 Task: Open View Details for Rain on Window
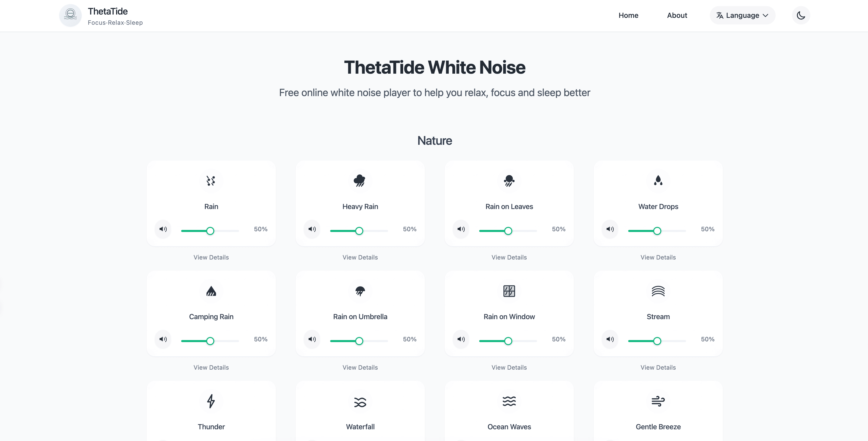(x=509, y=367)
